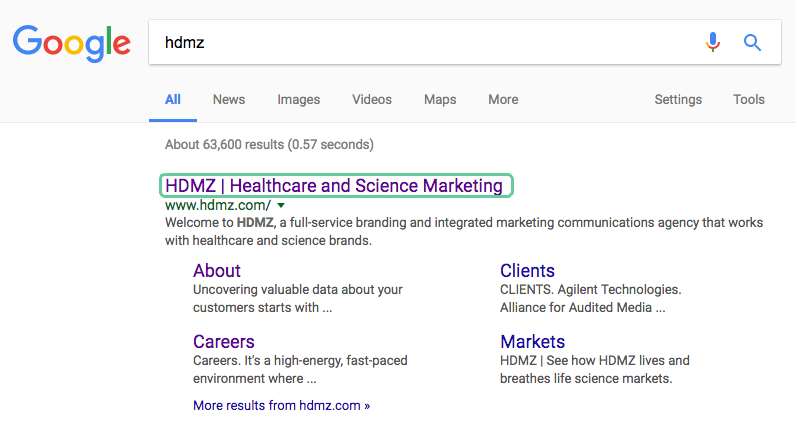The height and width of the screenshot is (427, 797).
Task: Click the www.hdmz.com/ URL text
Action: 218,205
